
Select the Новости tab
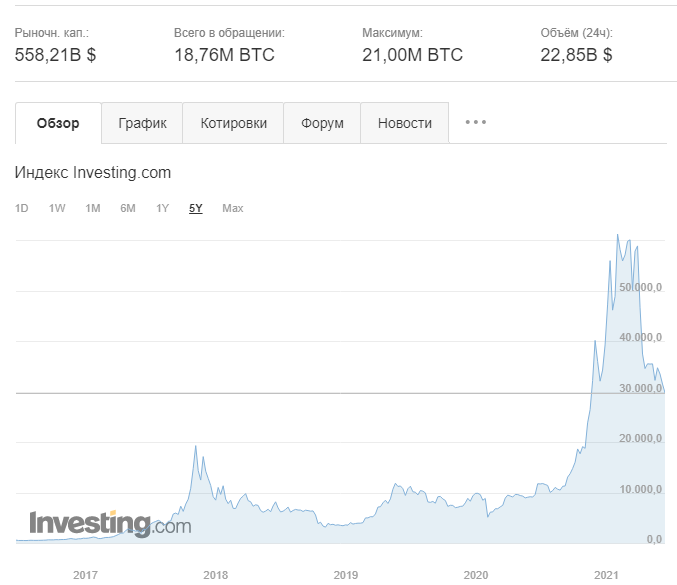pyautogui.click(x=405, y=123)
